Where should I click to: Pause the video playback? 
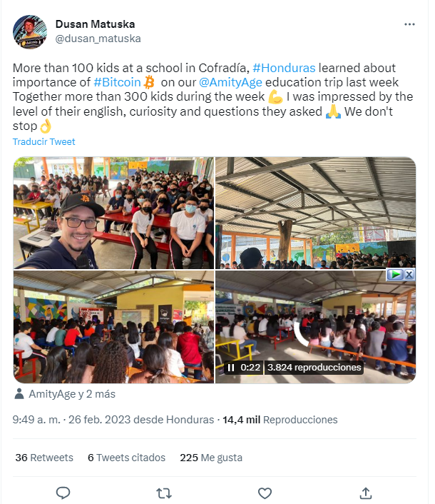pyautogui.click(x=231, y=368)
